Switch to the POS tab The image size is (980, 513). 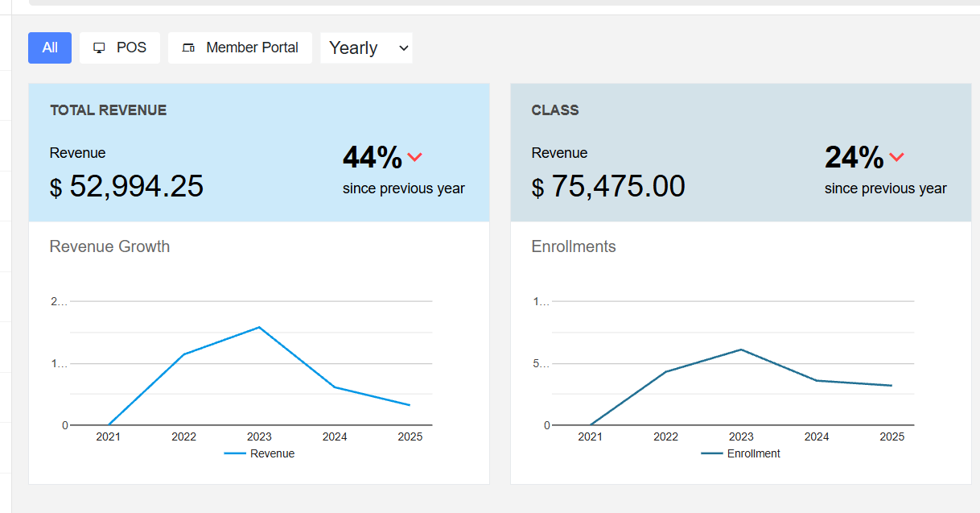[x=119, y=47]
